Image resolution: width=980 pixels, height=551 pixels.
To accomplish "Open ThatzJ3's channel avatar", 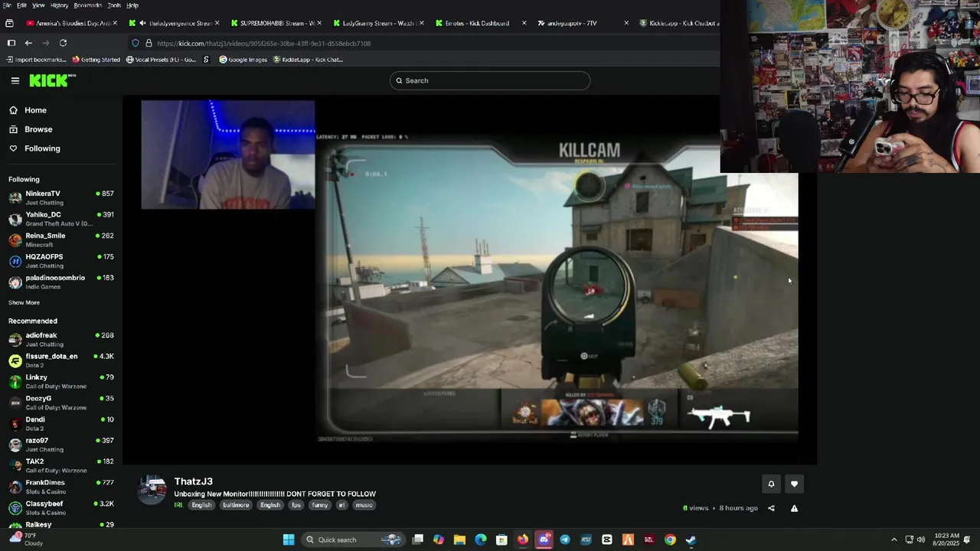I will pyautogui.click(x=152, y=490).
